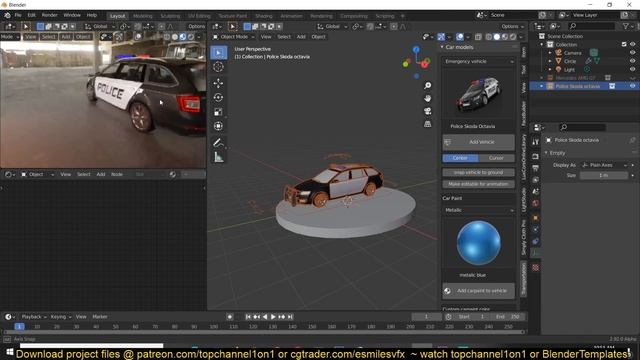The width and height of the screenshot is (640, 360).
Task: Select the Annotate pencil tool
Action: [x=218, y=142]
